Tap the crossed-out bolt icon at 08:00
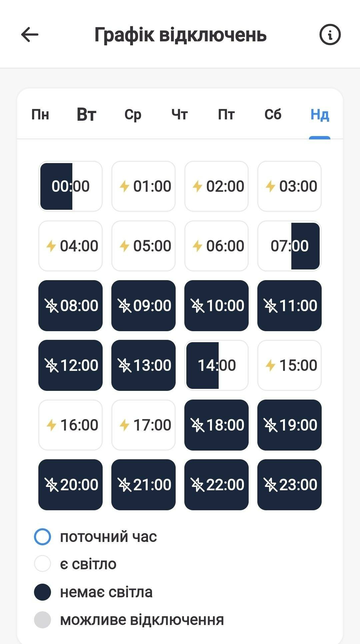This screenshot has height=644, width=360. tap(52, 305)
